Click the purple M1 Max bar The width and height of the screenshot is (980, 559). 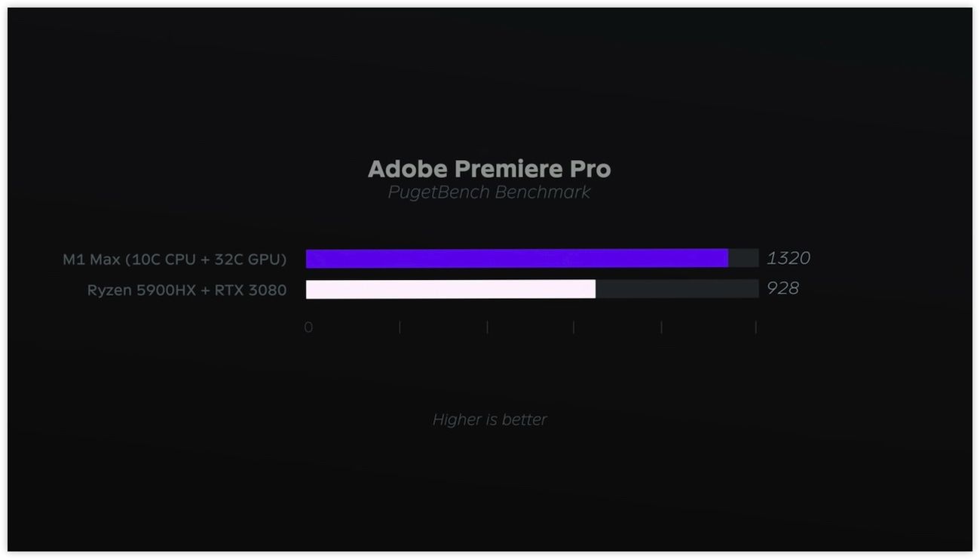click(x=517, y=258)
